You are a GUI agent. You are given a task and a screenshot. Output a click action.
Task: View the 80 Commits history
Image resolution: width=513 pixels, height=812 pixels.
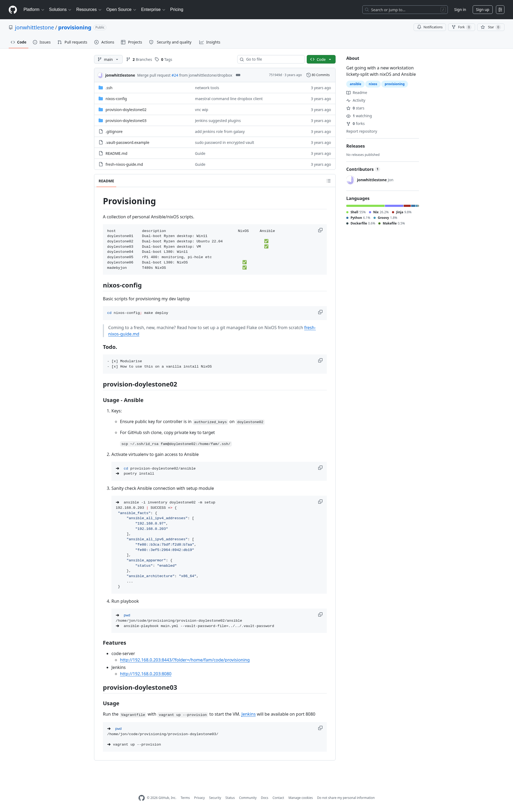click(x=318, y=75)
